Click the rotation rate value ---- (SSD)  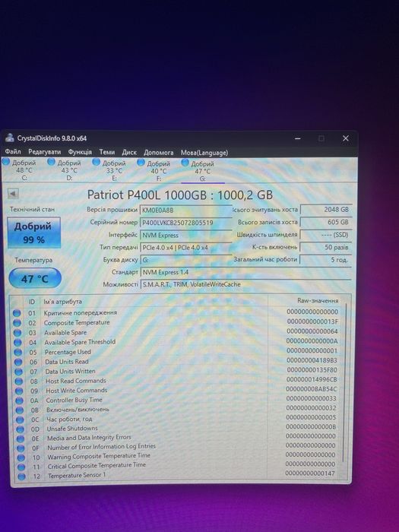pyautogui.click(x=326, y=235)
